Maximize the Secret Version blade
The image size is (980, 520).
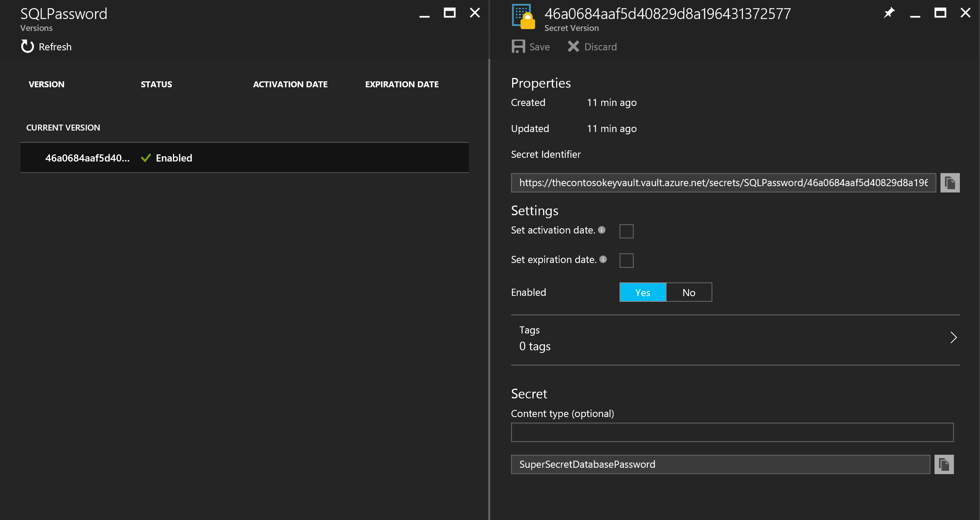[x=940, y=13]
